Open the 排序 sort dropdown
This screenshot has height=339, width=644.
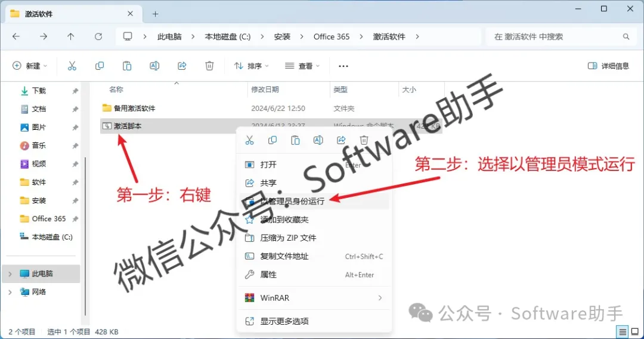coord(252,66)
